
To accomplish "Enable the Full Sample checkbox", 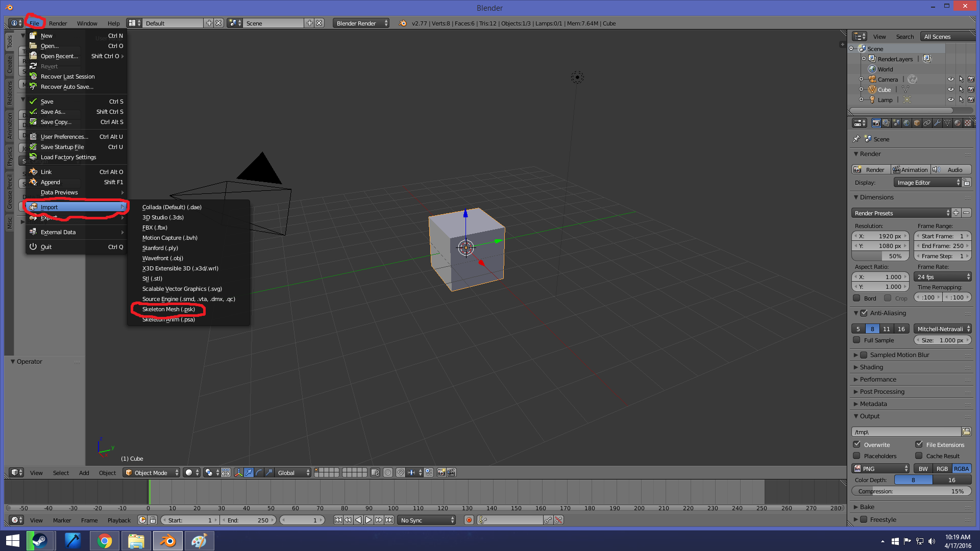I will 857,340.
